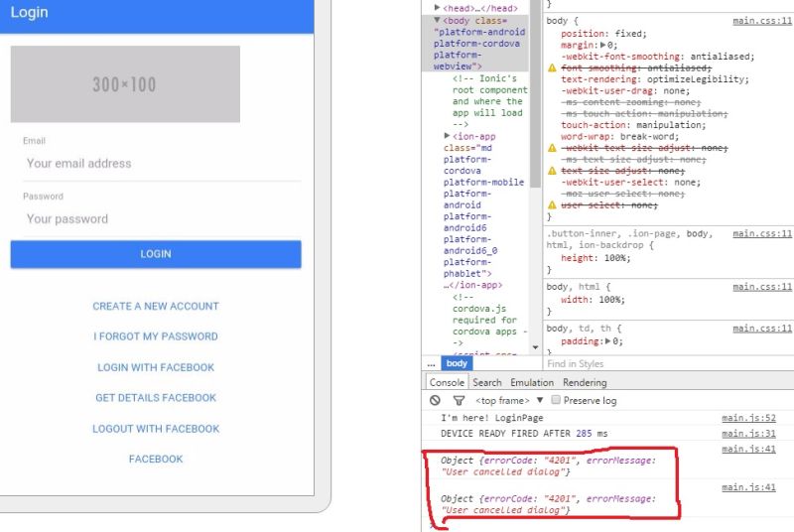Select the position: fixed style declaration
This screenshot has height=532, width=794.
point(603,34)
